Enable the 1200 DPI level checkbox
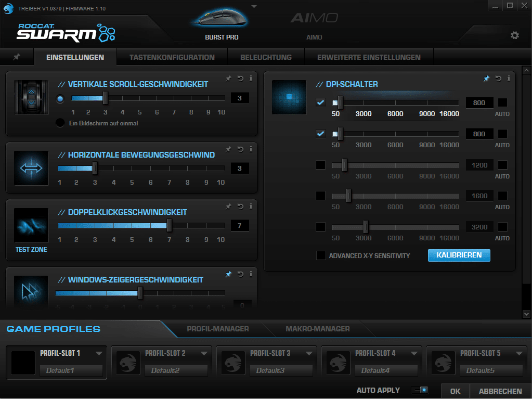Viewport: 532px width, 399px height. coord(320,165)
